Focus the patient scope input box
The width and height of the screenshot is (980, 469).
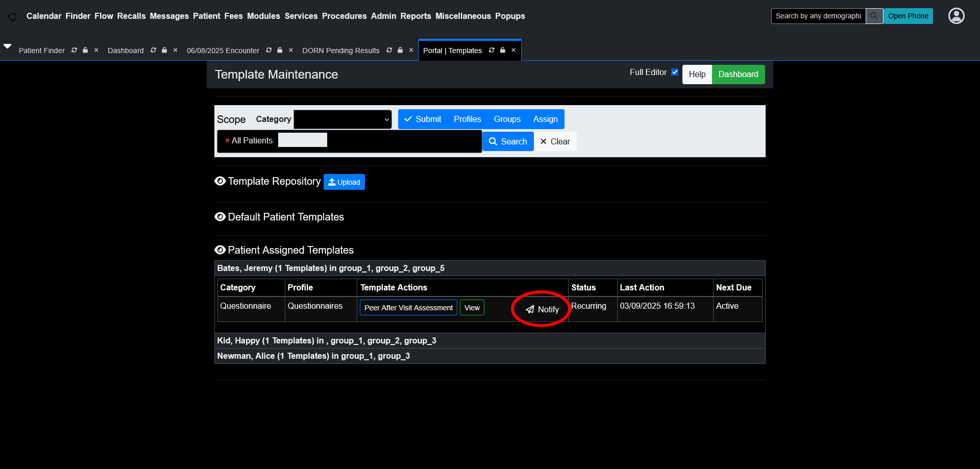click(303, 140)
